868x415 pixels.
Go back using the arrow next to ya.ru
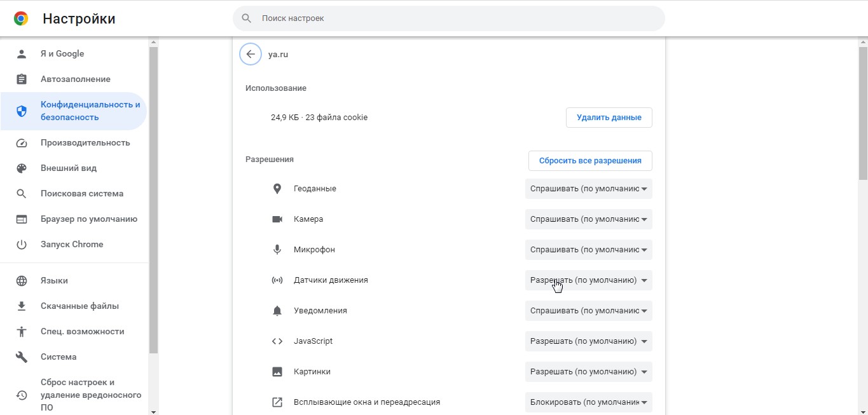tap(250, 54)
